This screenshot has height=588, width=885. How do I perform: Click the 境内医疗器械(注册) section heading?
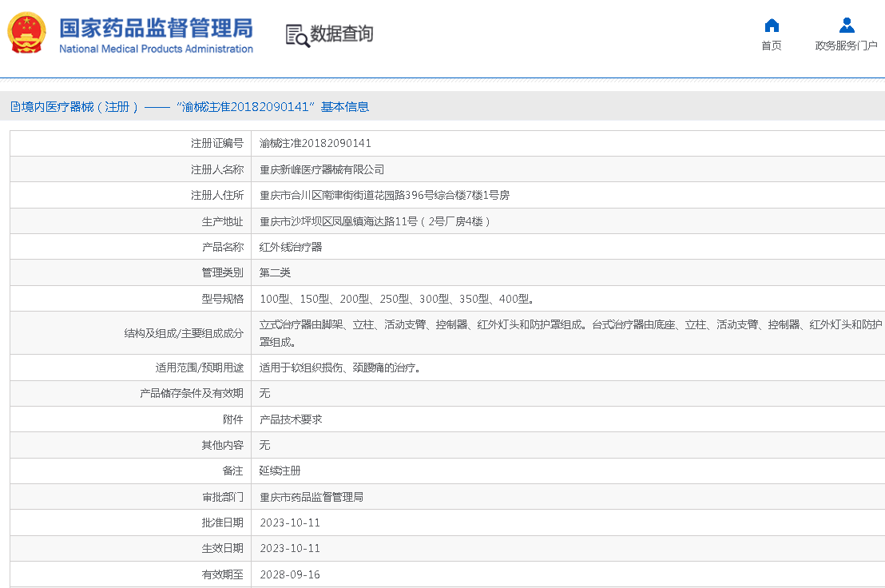[x=81, y=107]
